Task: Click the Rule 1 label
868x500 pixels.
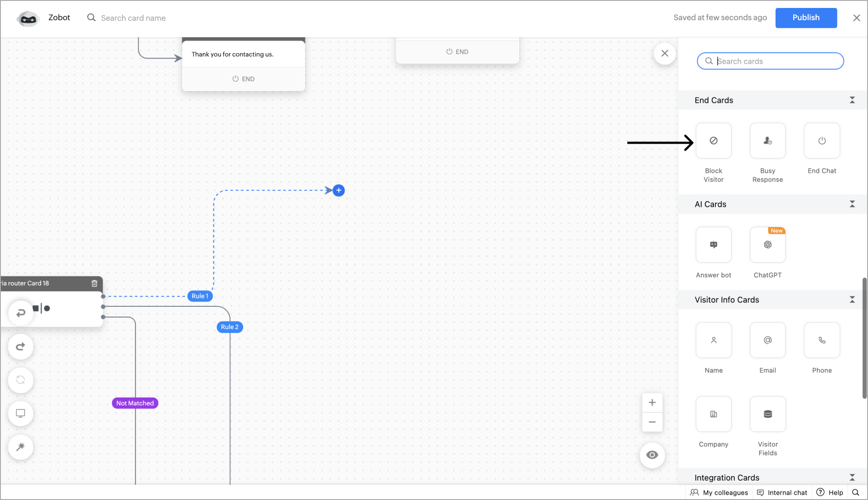Action: coord(200,296)
